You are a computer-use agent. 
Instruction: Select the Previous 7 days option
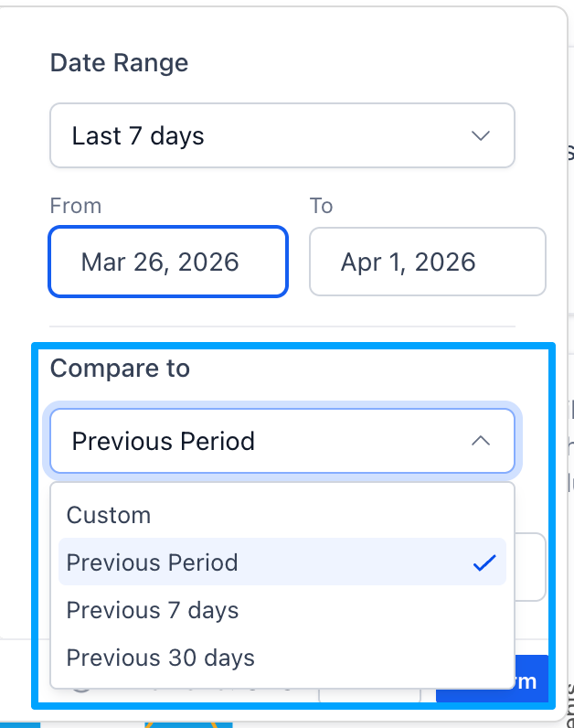pos(153,610)
